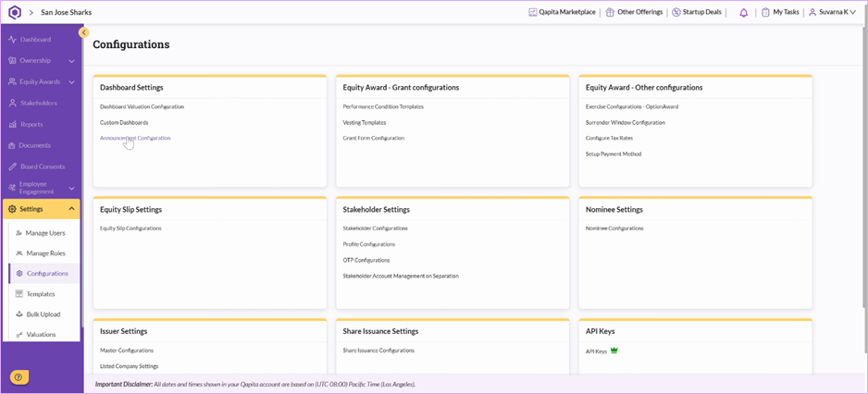Screen dimensions: 868x394
Task: Click the Employee Engagement sidebar icon
Action: (x=13, y=188)
